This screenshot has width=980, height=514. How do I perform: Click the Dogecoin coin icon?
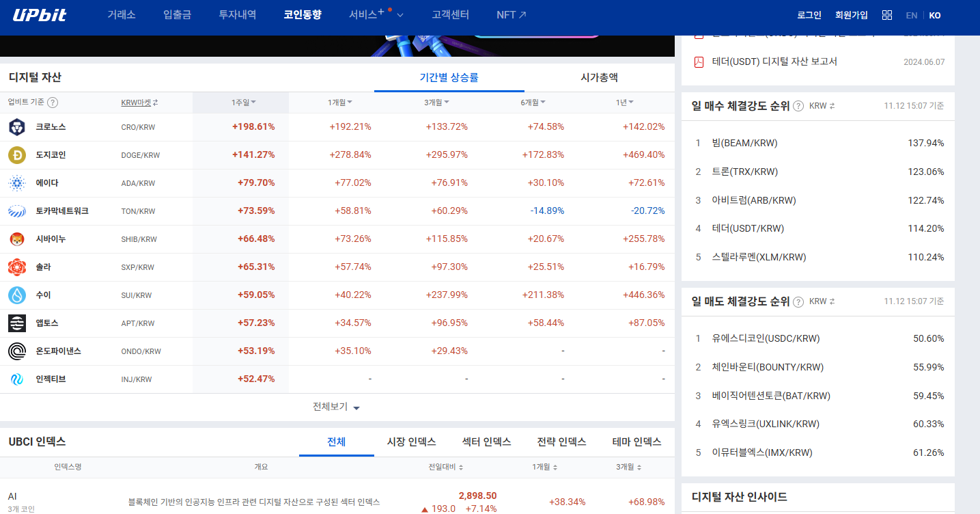click(x=17, y=155)
